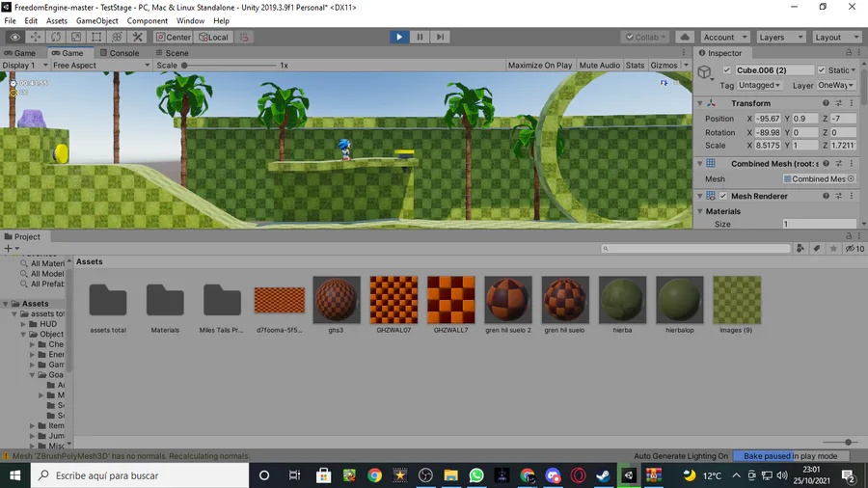Toggle hidden packages visibility count

854,249
